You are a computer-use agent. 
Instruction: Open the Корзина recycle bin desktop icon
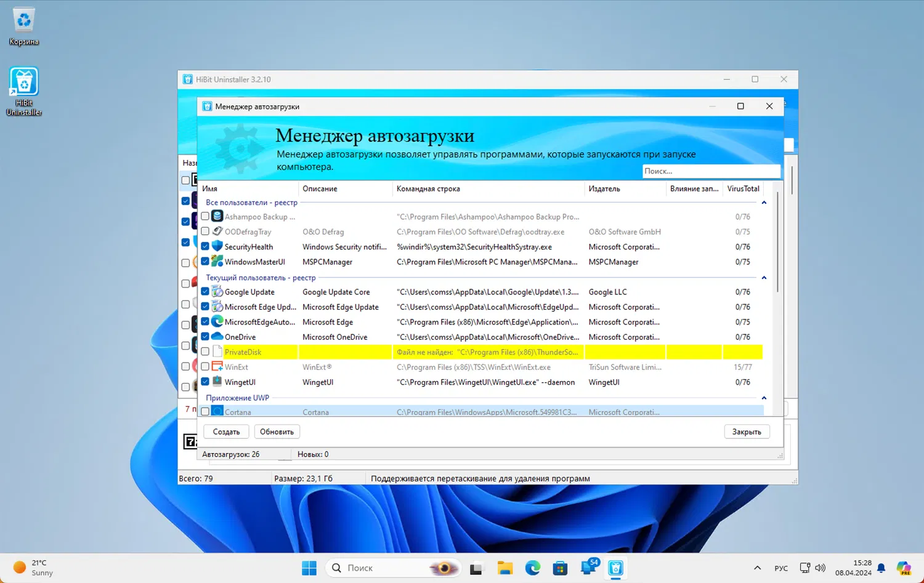click(24, 26)
